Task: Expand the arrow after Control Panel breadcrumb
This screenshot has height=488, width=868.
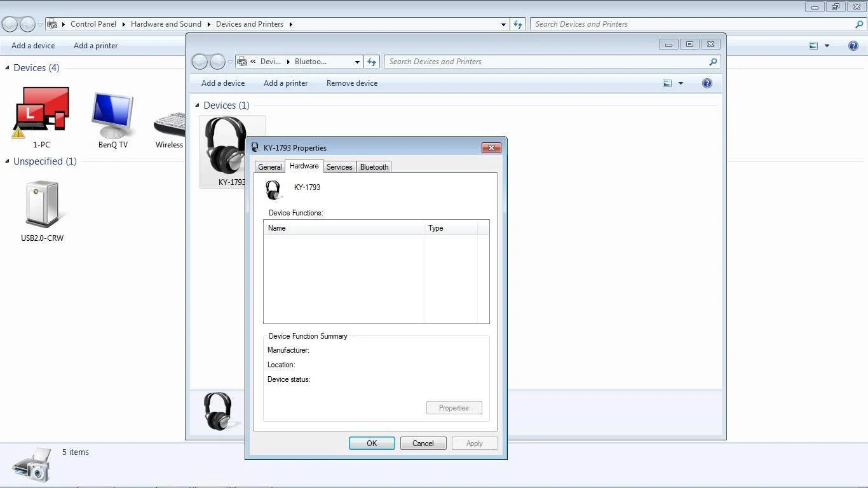Action: click(x=123, y=24)
